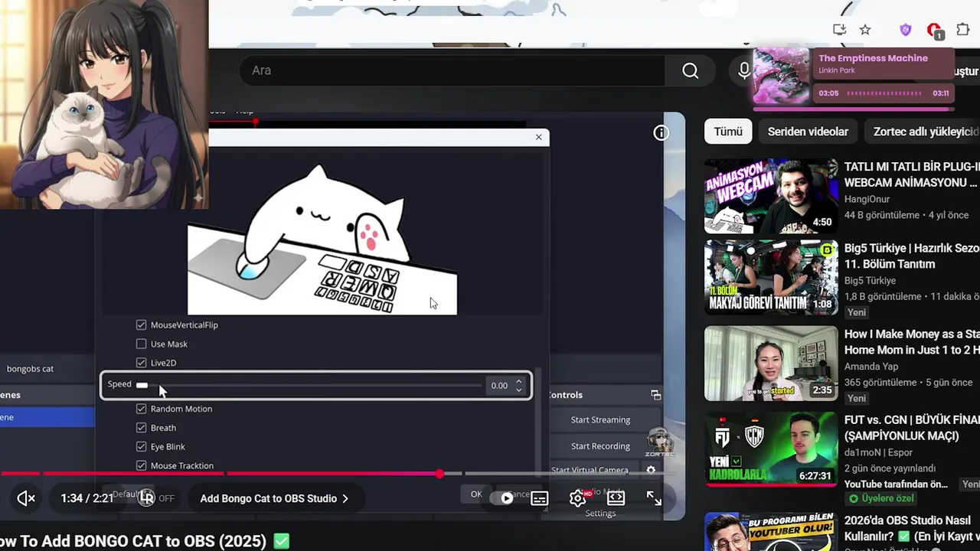Switch the video to full screen

pyautogui.click(x=654, y=498)
